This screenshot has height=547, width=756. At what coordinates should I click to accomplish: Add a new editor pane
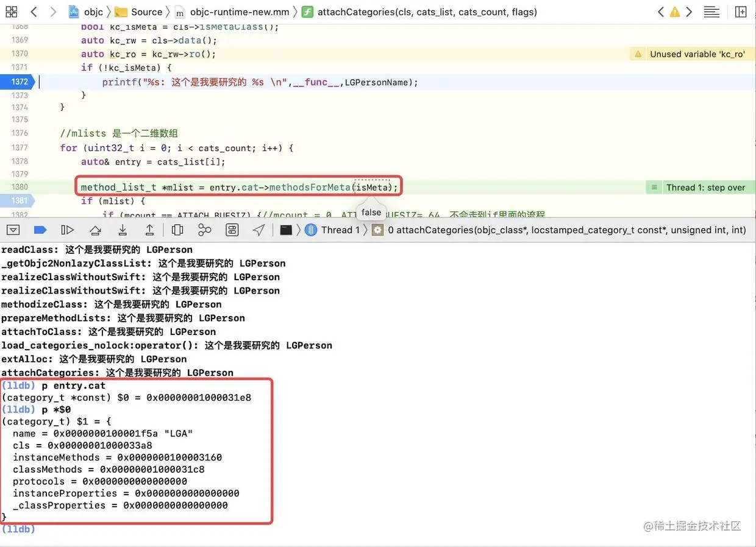pyautogui.click(x=741, y=12)
